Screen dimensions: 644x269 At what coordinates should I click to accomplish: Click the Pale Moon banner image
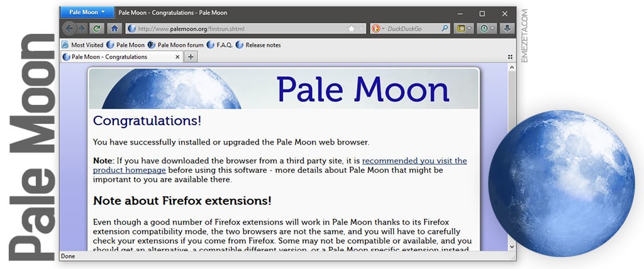click(284, 89)
